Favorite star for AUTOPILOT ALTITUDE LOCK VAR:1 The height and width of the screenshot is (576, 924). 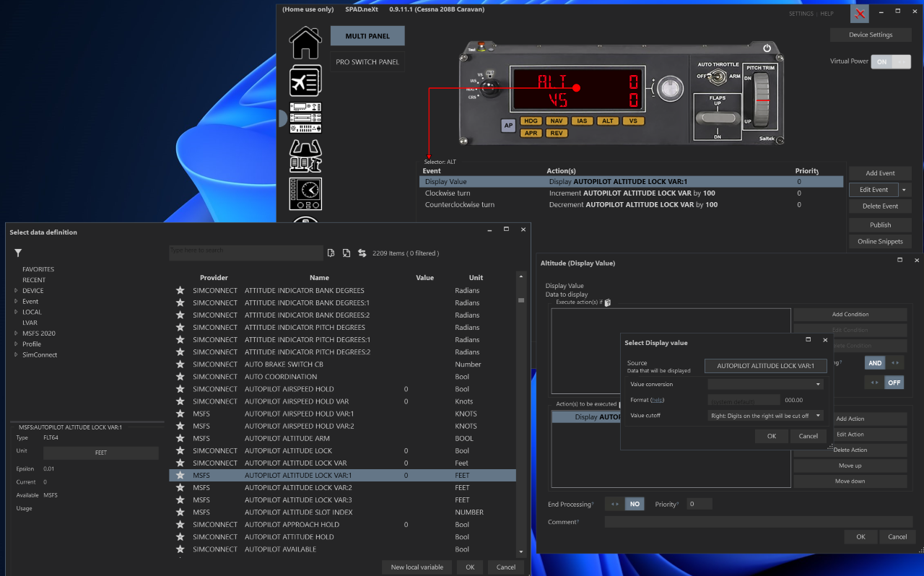point(180,476)
